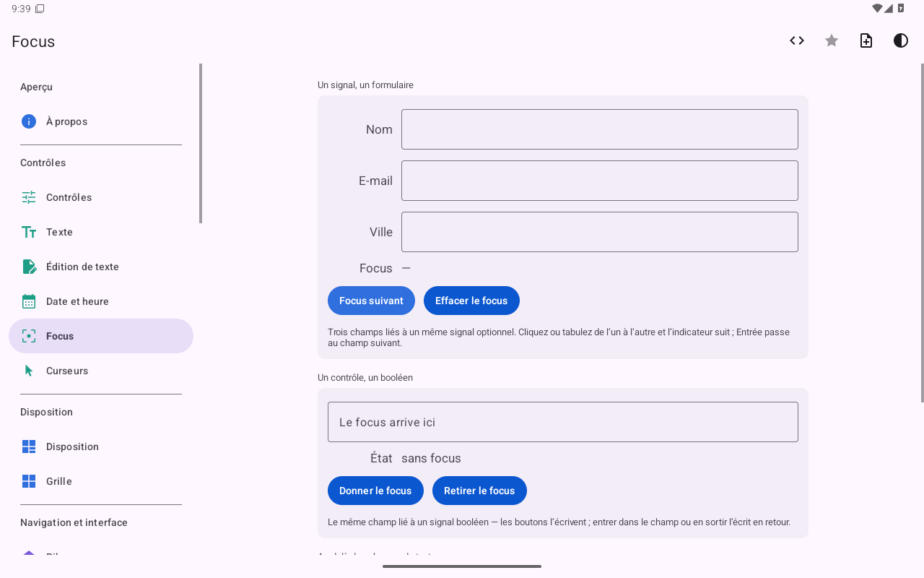Open the À propos info item

tap(101, 121)
